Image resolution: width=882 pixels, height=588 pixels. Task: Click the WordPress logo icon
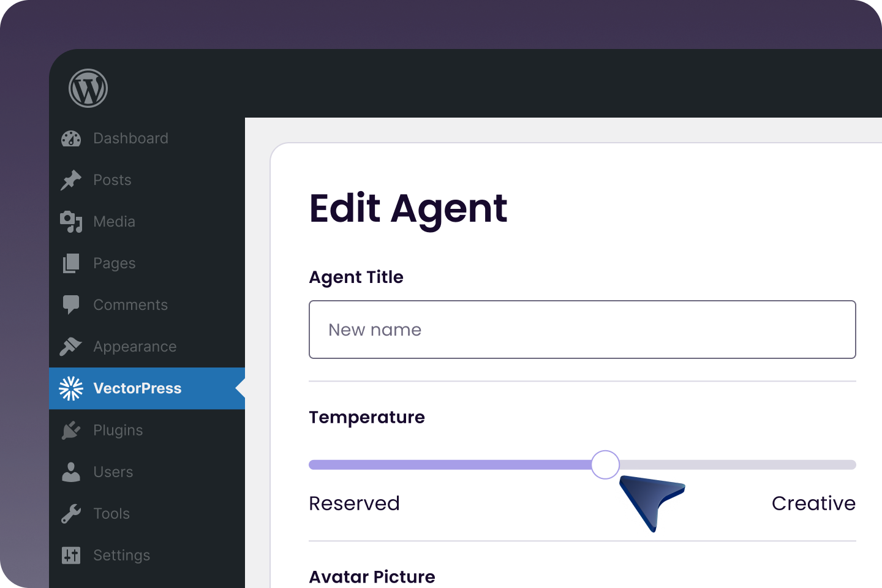click(x=88, y=88)
